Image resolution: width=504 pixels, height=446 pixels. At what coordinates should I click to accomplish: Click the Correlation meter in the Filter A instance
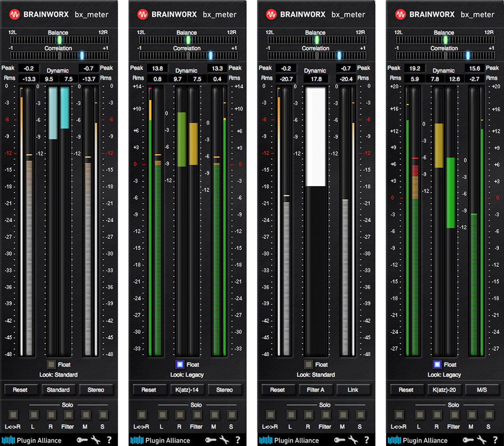(x=317, y=56)
